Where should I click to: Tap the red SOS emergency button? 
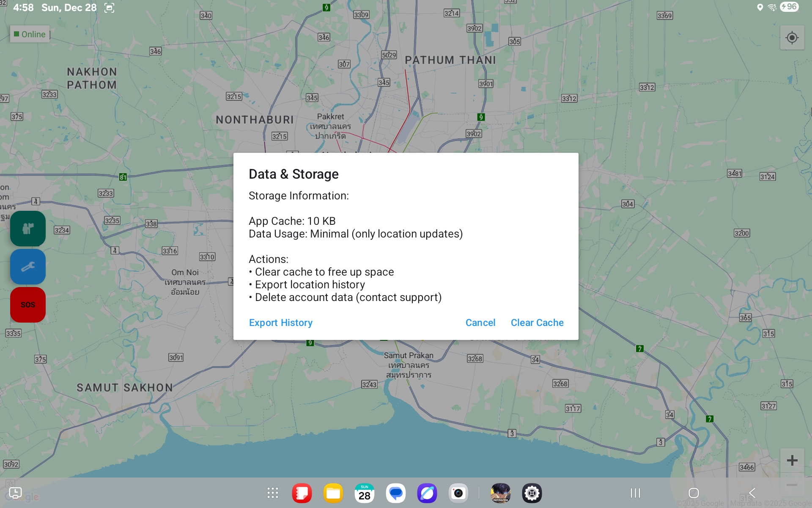[28, 305]
